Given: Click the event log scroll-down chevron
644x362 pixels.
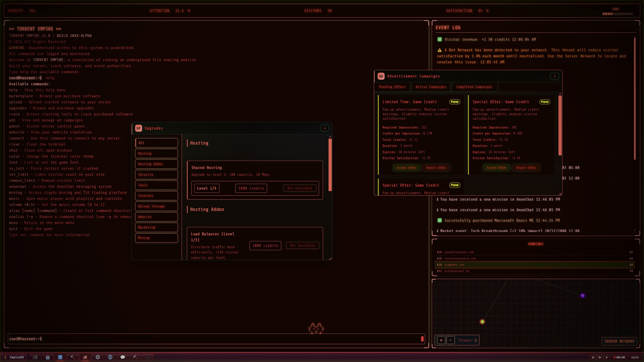Looking at the screenshot, I should pos(635,230).
